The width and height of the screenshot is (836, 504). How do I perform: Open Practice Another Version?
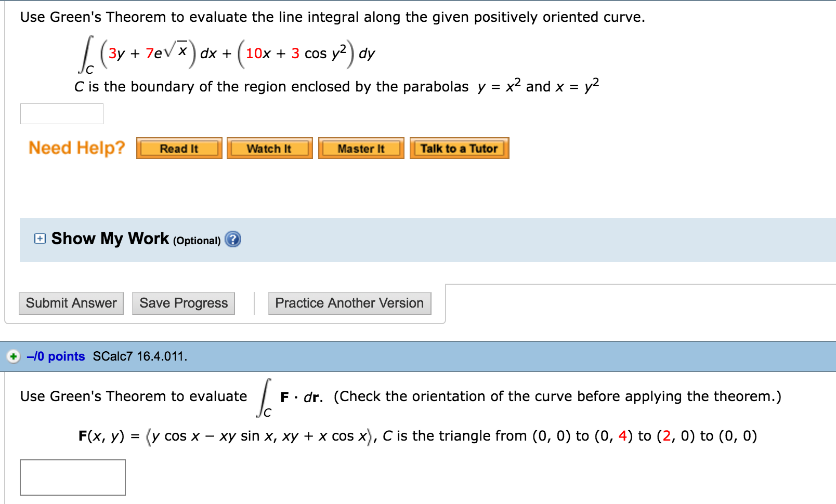(349, 303)
